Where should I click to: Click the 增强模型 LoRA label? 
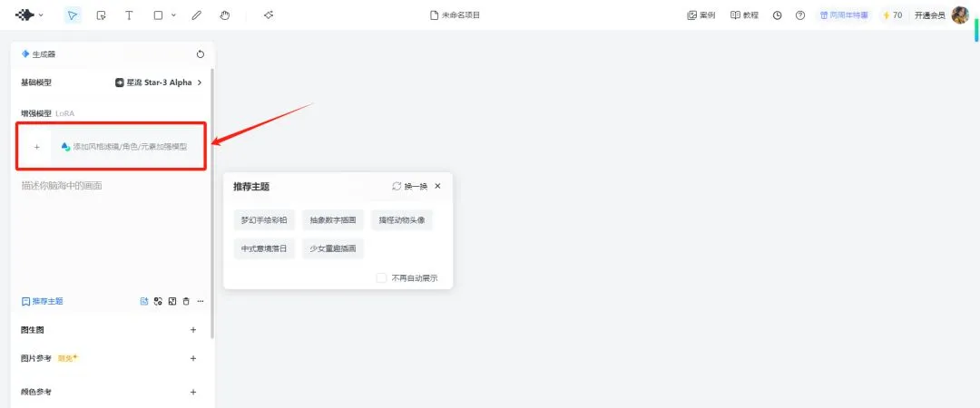48,113
